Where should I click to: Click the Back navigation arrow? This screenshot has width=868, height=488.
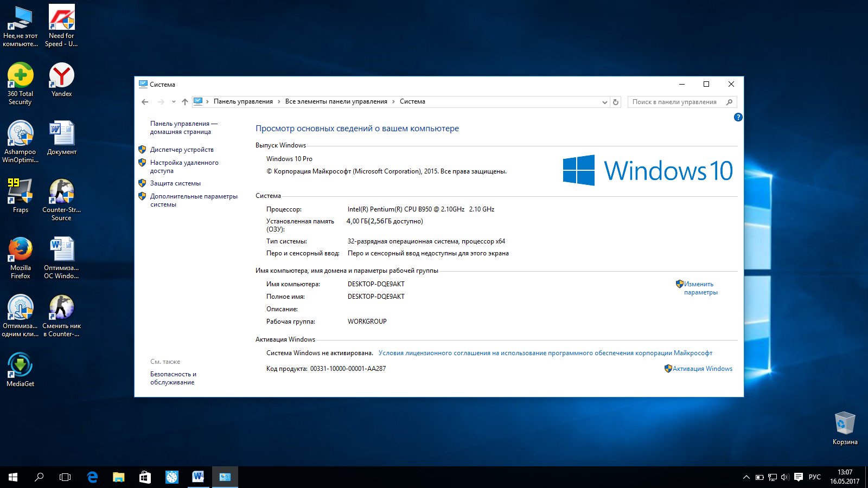145,101
